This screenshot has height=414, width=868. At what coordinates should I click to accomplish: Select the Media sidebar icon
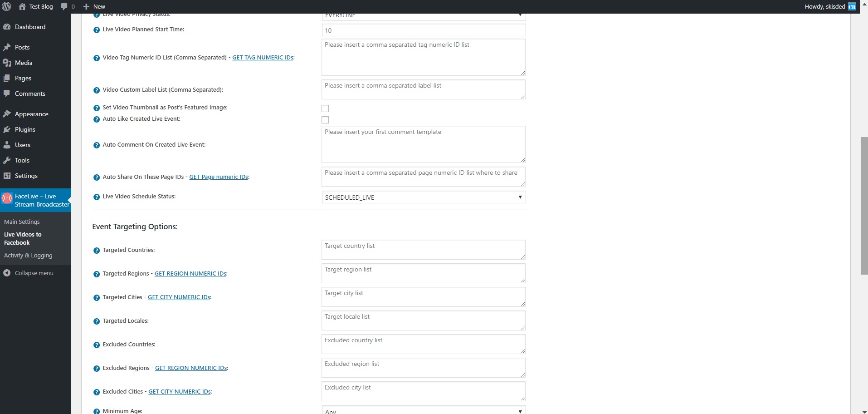6,62
